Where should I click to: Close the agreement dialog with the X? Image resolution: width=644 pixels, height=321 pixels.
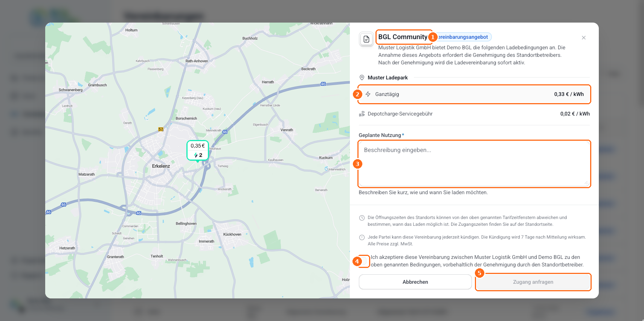[x=584, y=38]
